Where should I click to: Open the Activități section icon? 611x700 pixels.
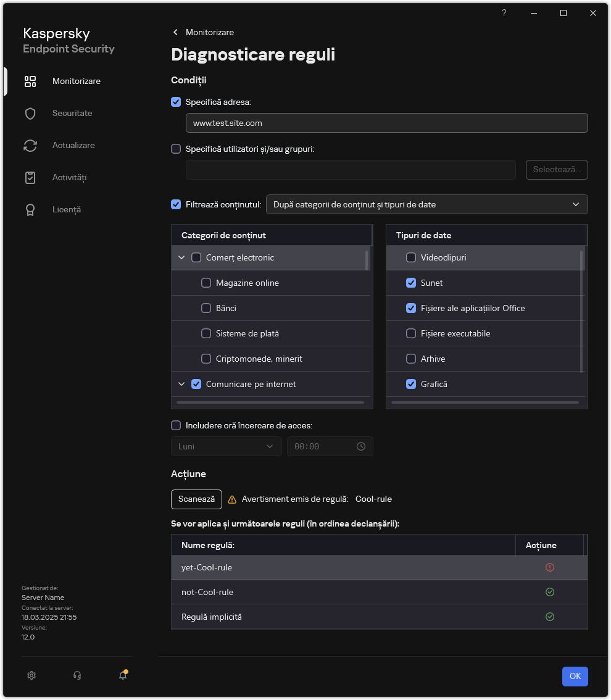30,177
